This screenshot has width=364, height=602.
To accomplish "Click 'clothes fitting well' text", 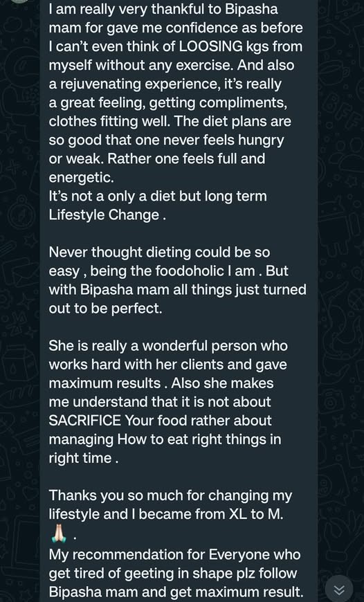I will pos(109,121).
